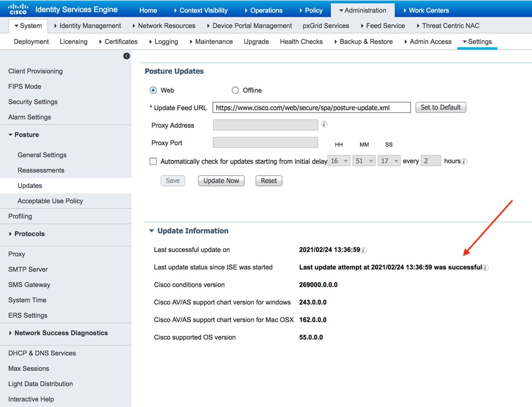Open the MM initial delay dropdown
Image resolution: width=532 pixels, height=407 pixels.
(364, 161)
